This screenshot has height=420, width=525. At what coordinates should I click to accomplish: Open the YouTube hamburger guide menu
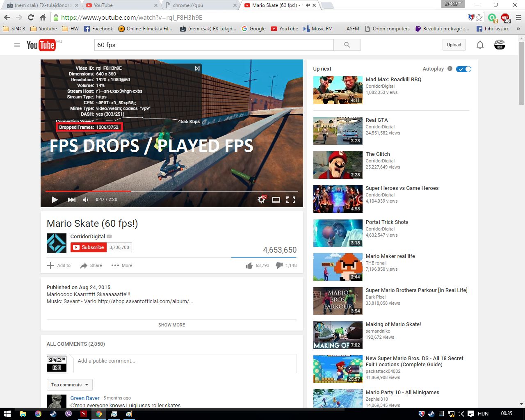(17, 45)
